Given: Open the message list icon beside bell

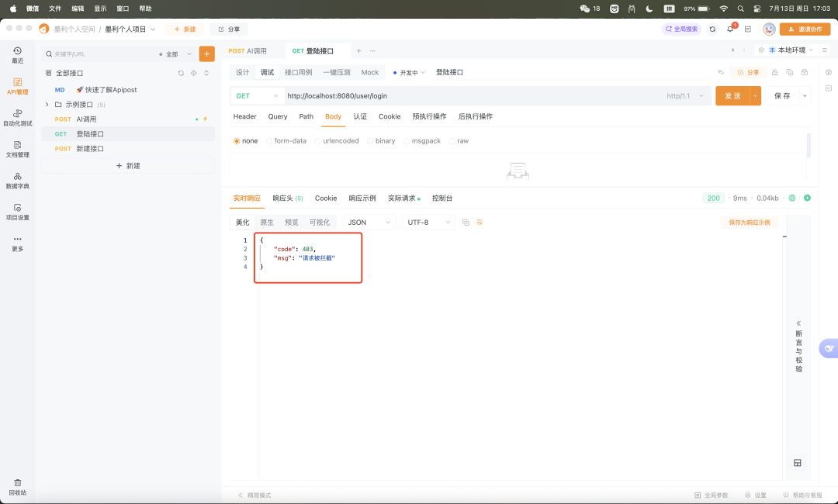Looking at the screenshot, I should pos(748,29).
